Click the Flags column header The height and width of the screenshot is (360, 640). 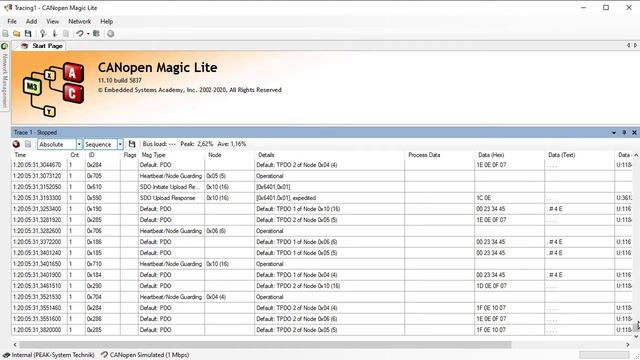click(x=129, y=155)
